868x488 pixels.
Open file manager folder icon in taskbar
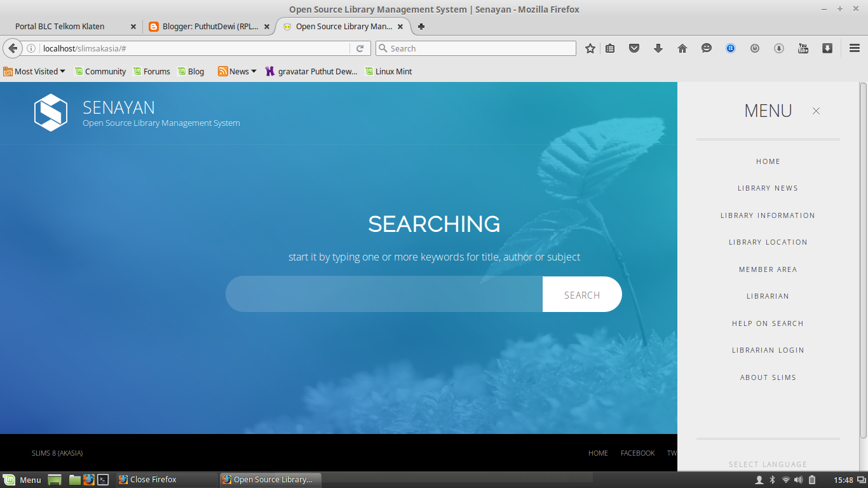75,480
